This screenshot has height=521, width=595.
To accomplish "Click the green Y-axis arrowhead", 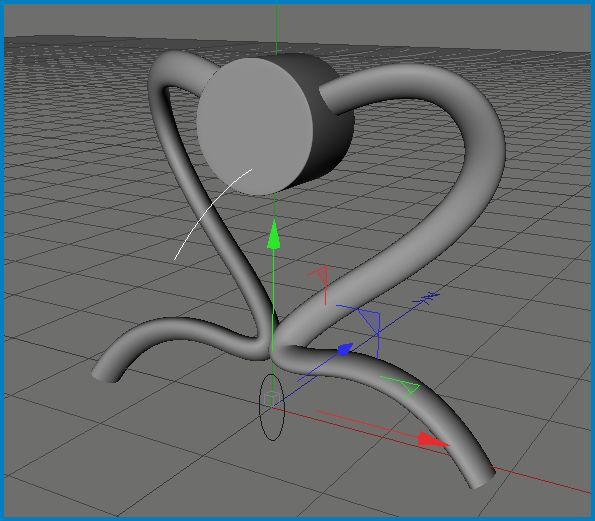I will coord(273,234).
